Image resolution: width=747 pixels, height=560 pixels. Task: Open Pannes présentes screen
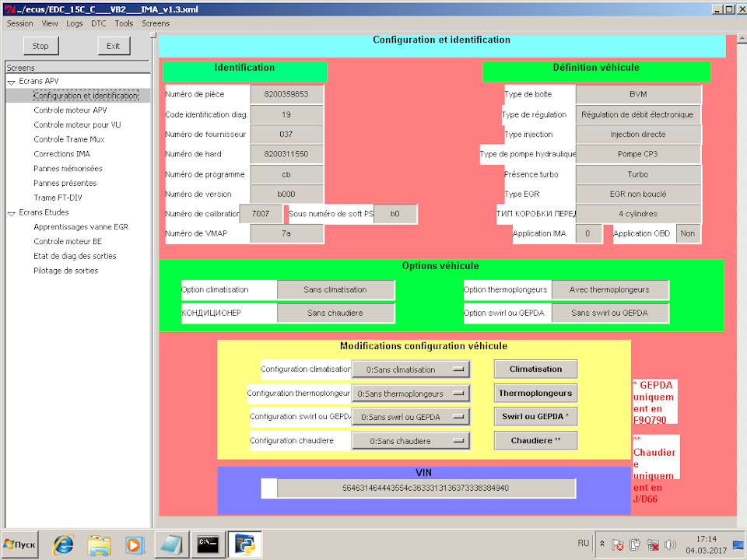65,183
